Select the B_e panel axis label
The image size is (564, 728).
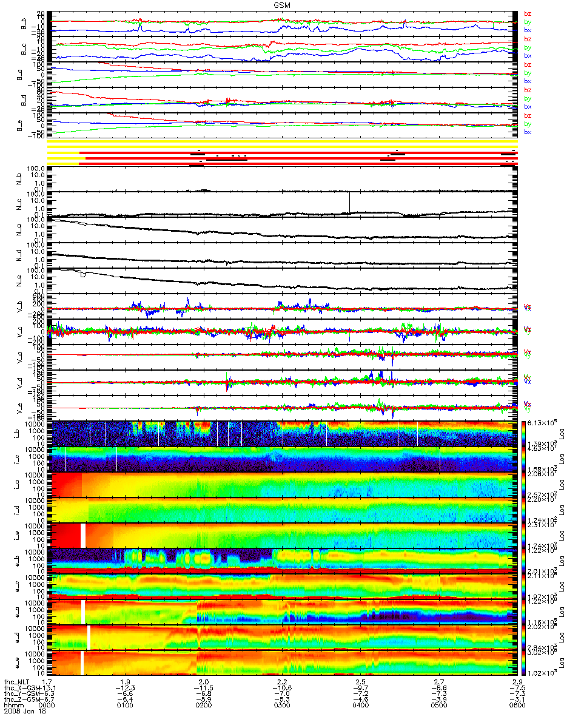[x=18, y=126]
